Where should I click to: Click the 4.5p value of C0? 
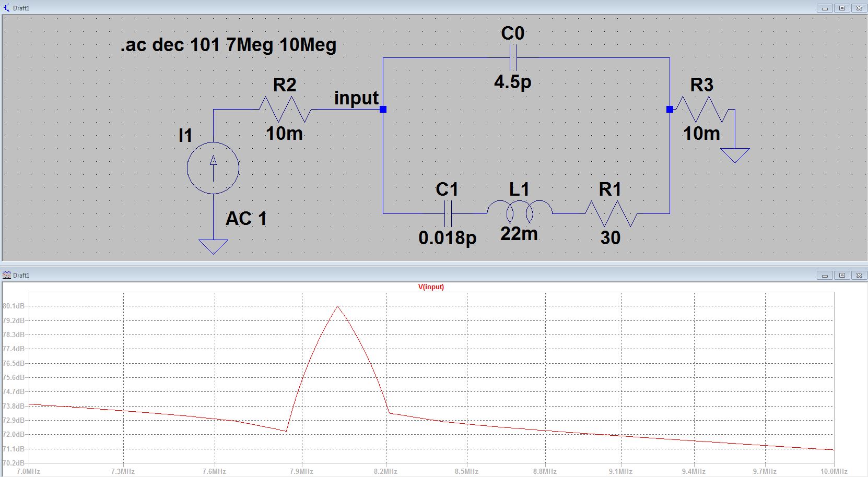512,81
